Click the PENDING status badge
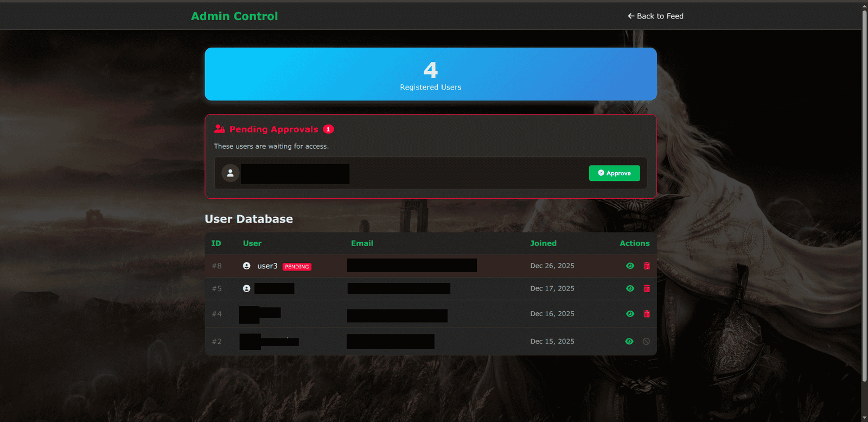Screen dimensions: 868x422 tap(297, 267)
